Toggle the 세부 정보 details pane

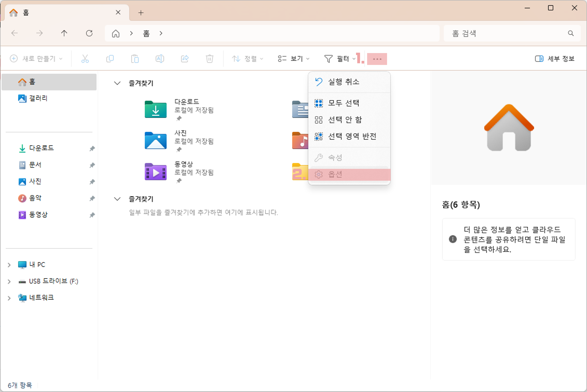tap(555, 59)
